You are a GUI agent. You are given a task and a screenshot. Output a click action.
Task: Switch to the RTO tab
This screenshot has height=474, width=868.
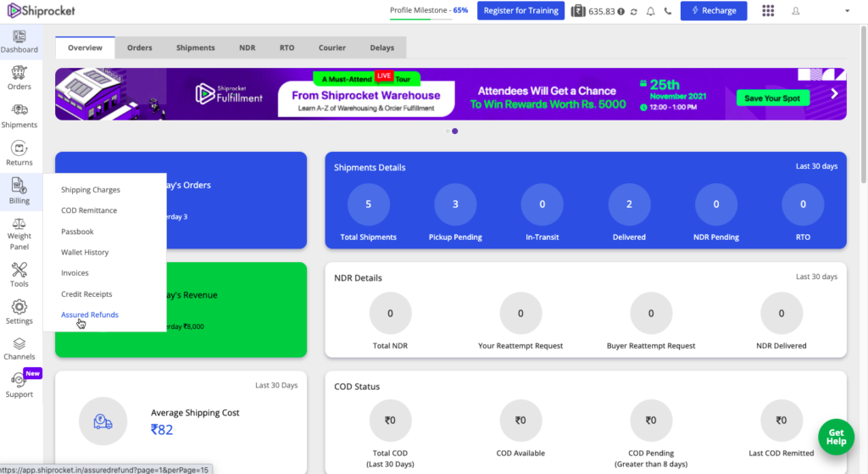click(287, 47)
